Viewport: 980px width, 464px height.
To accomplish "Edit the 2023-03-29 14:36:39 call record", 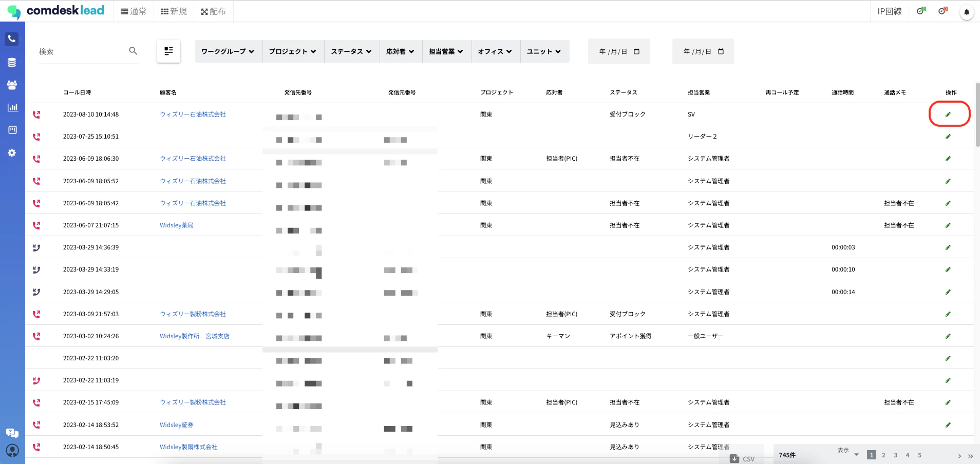I will [x=948, y=247].
